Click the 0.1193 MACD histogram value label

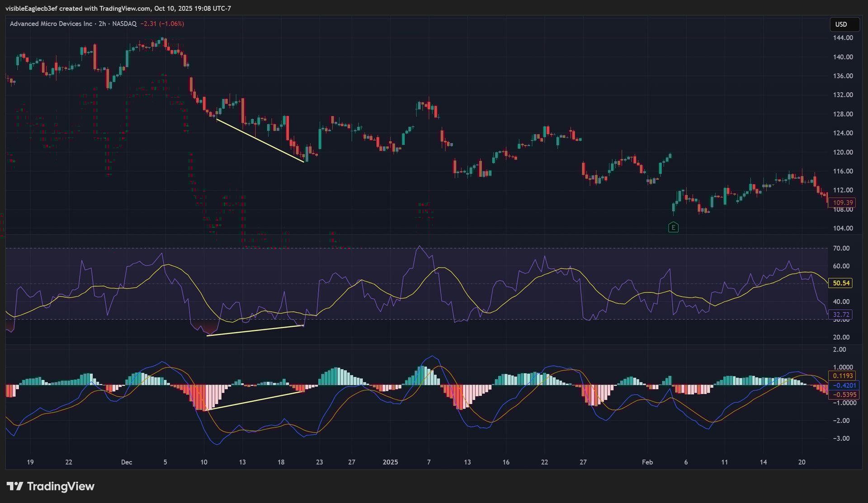click(843, 376)
